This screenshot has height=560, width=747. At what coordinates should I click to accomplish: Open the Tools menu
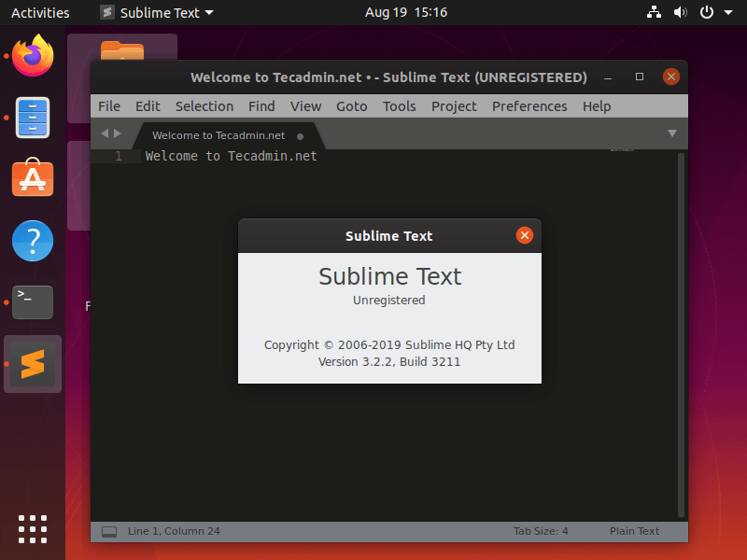400,106
